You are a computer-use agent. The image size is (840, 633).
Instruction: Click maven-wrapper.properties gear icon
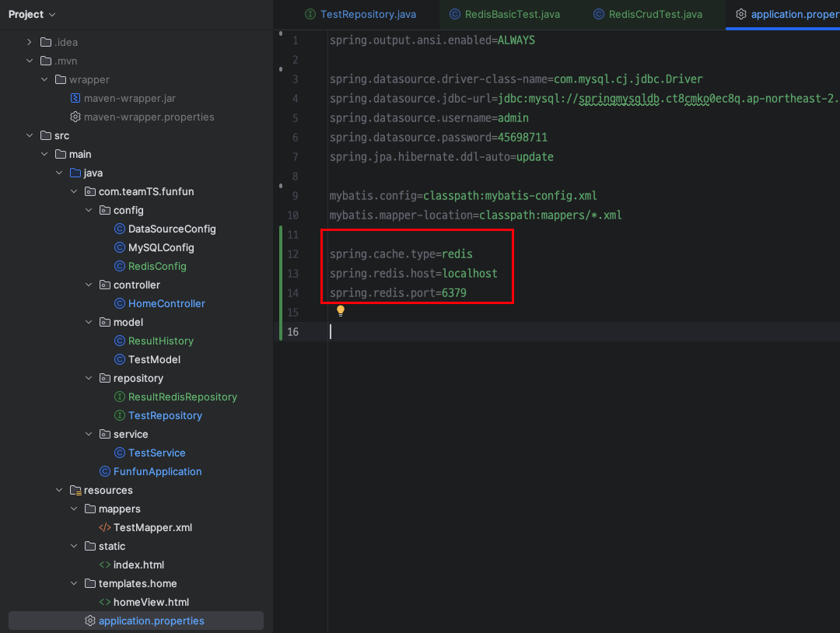click(75, 117)
